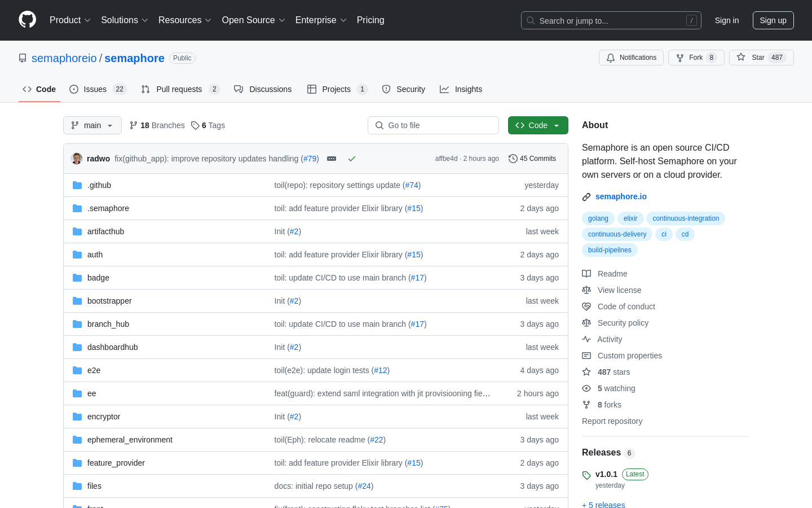Screen dimensions: 812x508
Task: Click the watching eye icon
Action: (586, 388)
